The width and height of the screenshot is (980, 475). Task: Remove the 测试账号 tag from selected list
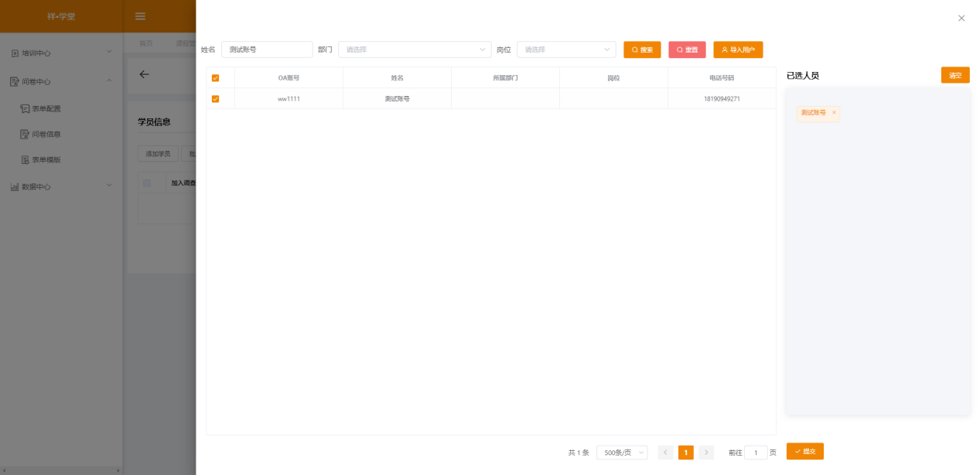(x=834, y=113)
